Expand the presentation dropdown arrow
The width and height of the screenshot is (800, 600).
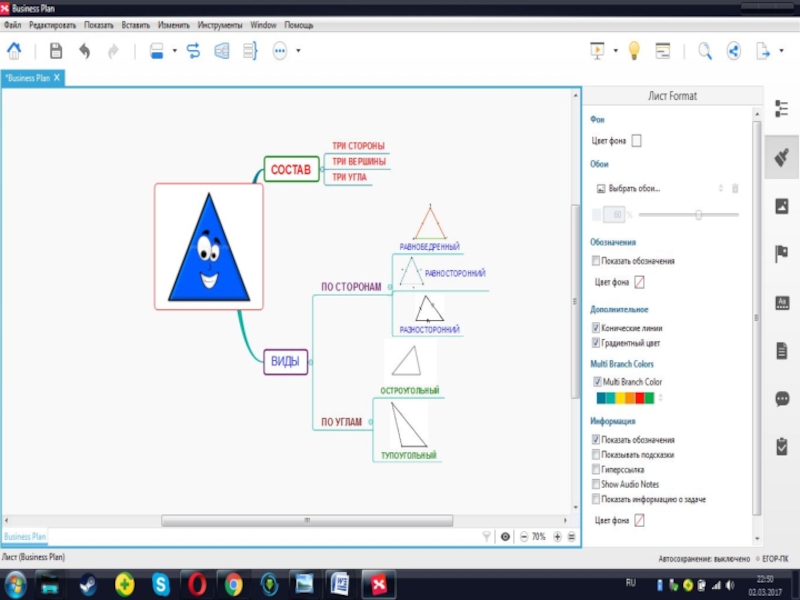point(615,51)
